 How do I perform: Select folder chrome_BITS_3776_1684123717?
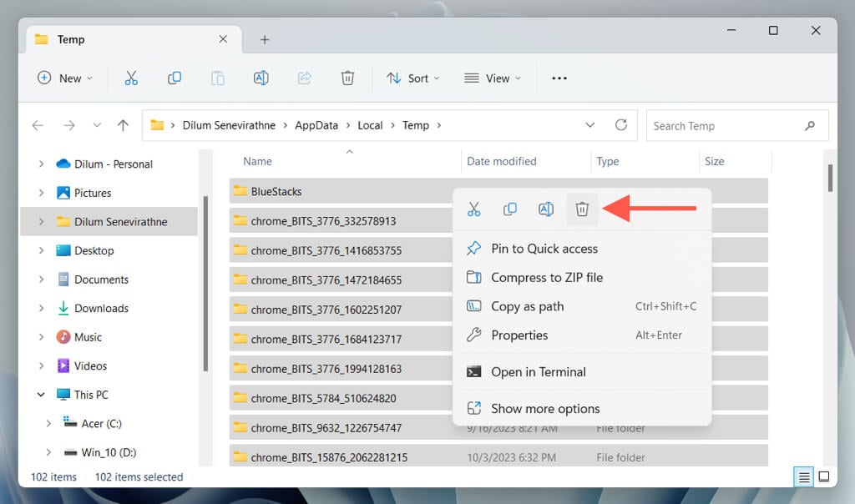tap(326, 339)
